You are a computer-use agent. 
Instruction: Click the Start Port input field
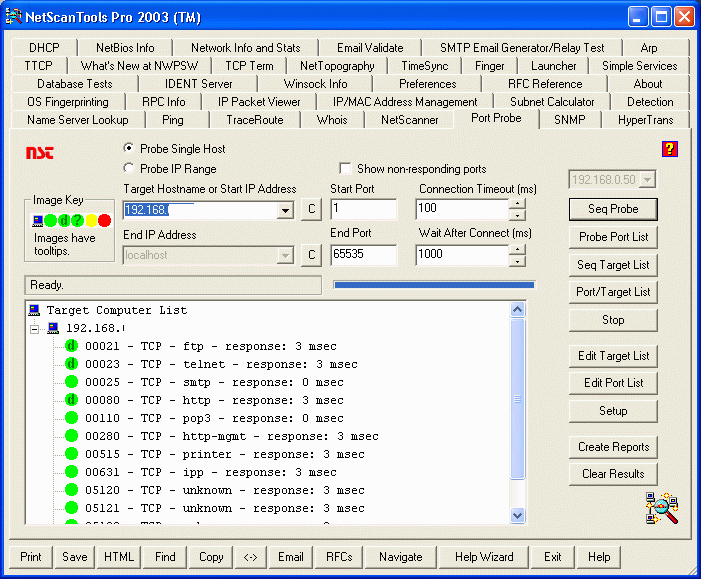coord(363,209)
